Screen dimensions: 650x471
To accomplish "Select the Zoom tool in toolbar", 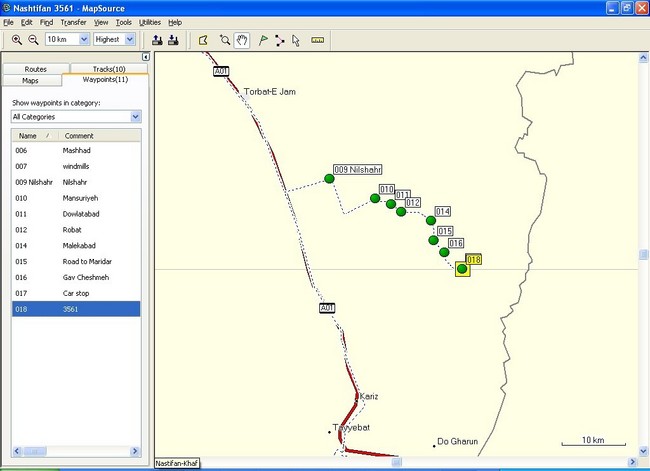I will point(225,40).
